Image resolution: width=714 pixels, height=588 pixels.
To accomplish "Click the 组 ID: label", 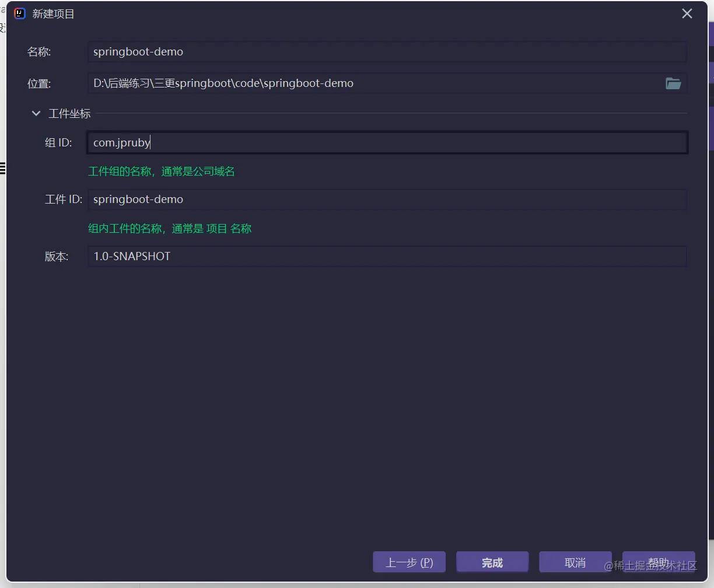I will point(58,143).
